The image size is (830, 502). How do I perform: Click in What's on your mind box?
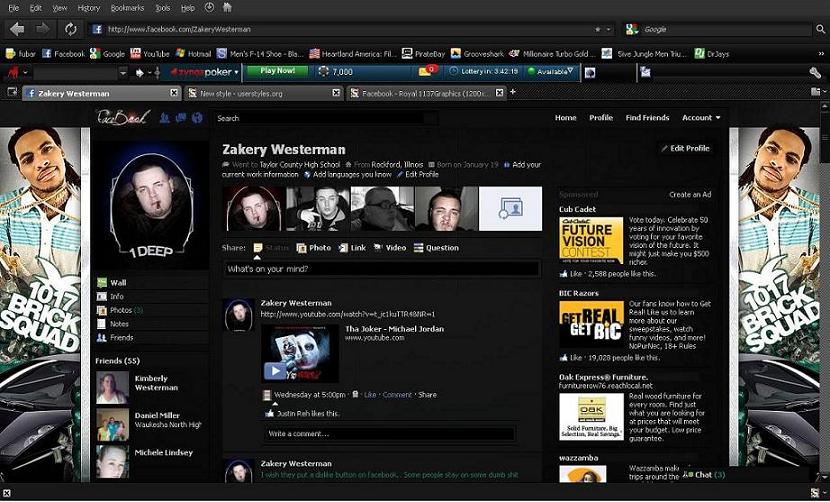click(x=382, y=269)
